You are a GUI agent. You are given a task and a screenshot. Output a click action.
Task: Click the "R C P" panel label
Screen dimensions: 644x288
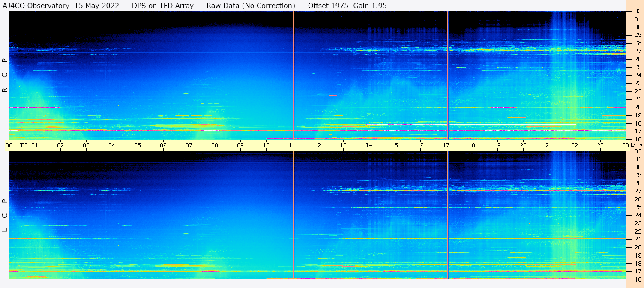click(x=5, y=76)
